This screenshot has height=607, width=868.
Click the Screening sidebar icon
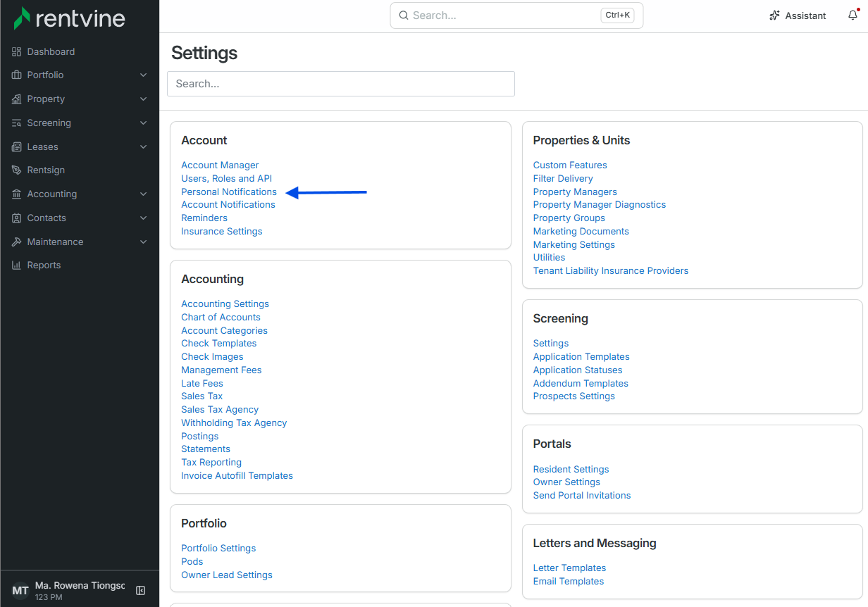click(17, 123)
